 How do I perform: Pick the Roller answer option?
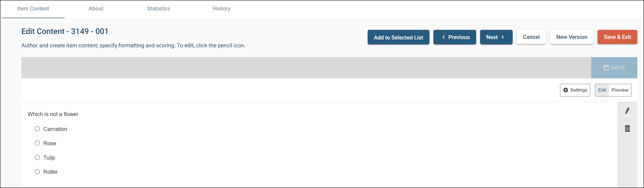(x=37, y=172)
